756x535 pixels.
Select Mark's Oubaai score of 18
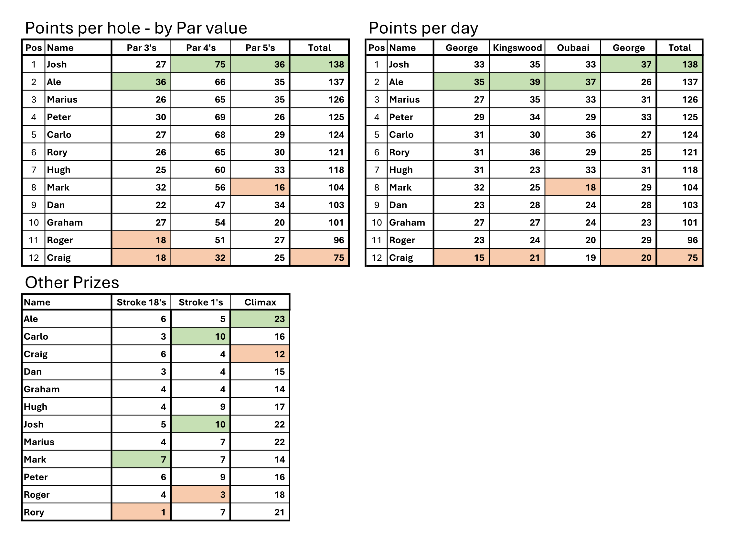point(573,187)
